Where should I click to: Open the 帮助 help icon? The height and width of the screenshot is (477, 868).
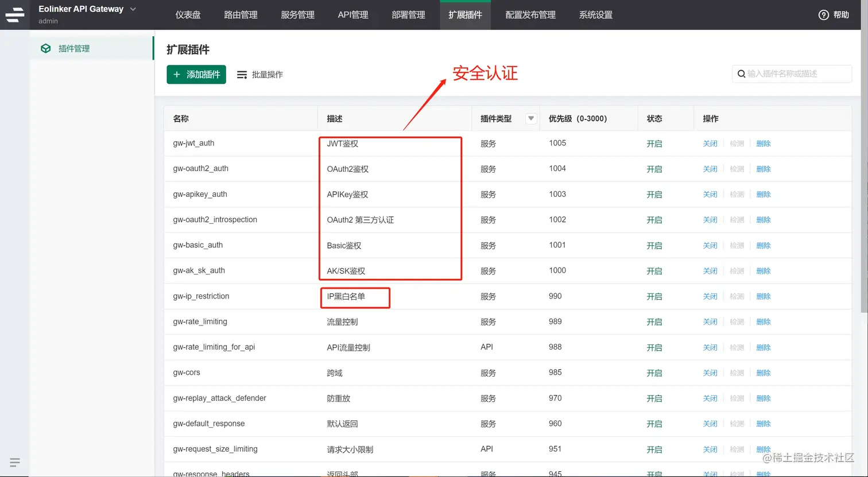[x=825, y=15]
